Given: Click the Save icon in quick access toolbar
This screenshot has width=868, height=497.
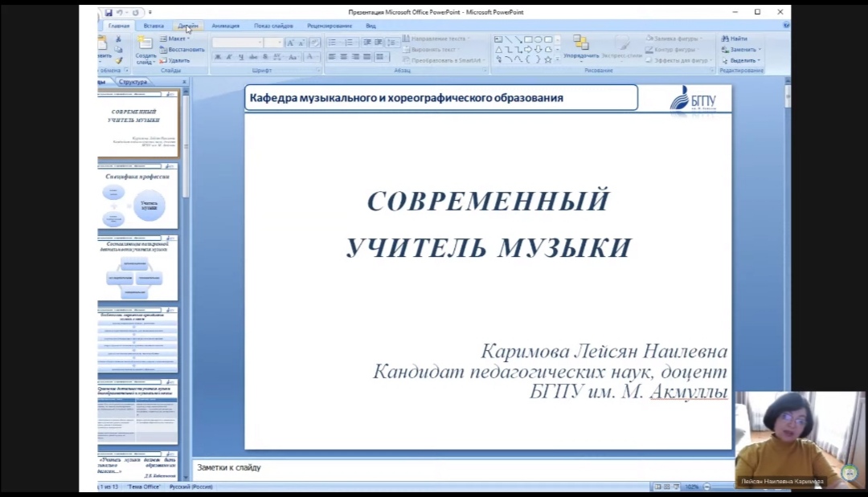Looking at the screenshot, I should [x=108, y=13].
